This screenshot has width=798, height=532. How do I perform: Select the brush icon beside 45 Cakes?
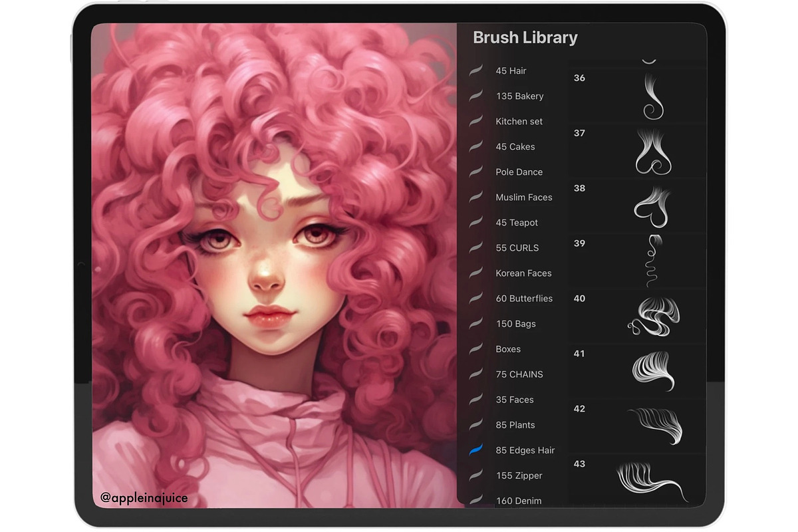point(476,146)
